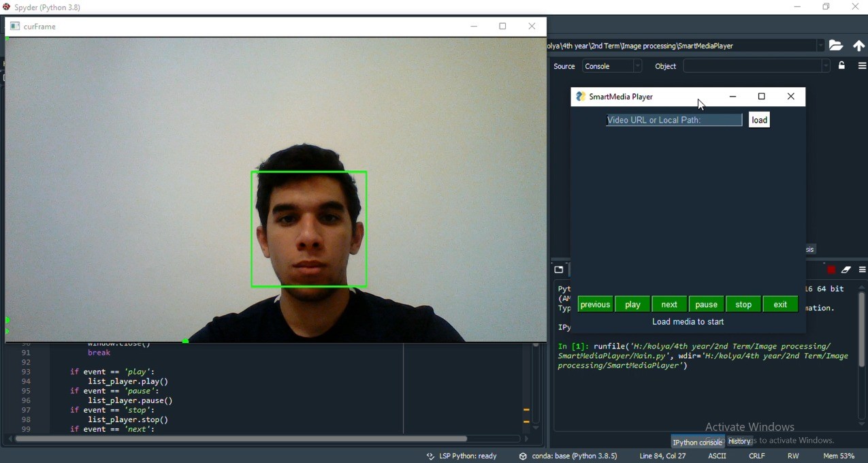Click the parent directory up-arrow icon
Screen dimensions: 868x463
tap(858, 46)
